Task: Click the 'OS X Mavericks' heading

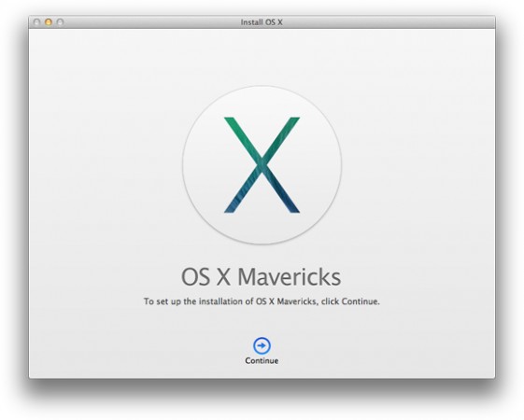Action: click(261, 277)
